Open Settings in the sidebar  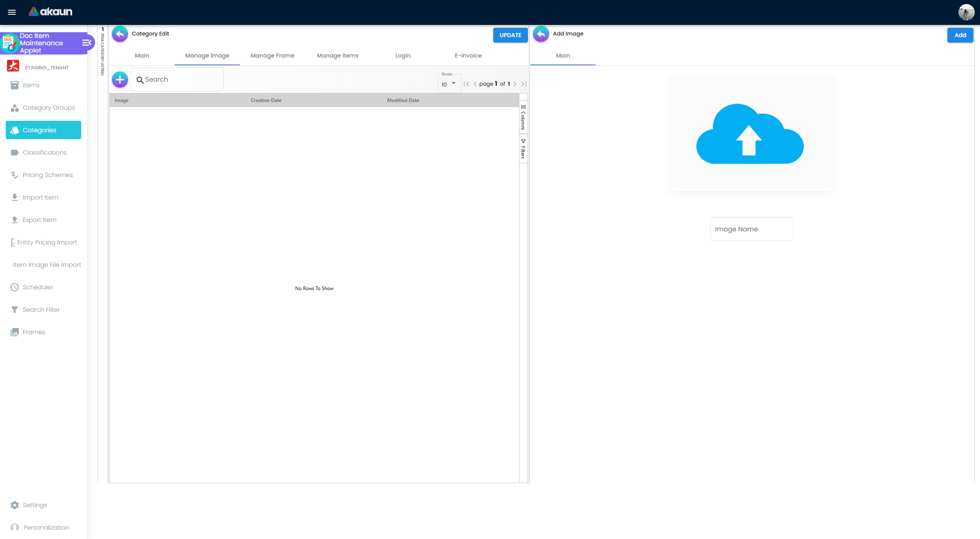[x=35, y=505]
